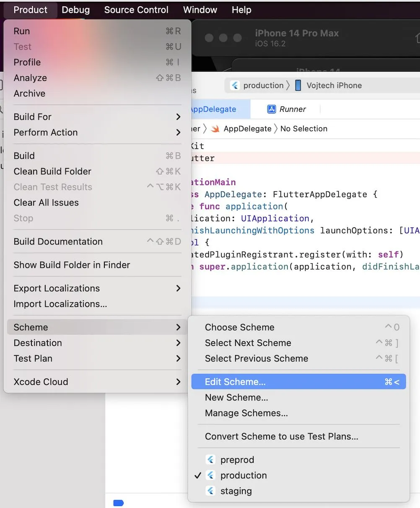Image resolution: width=420 pixels, height=508 pixels.
Task: Click AppDelegate in the jump bar
Action: click(x=247, y=129)
